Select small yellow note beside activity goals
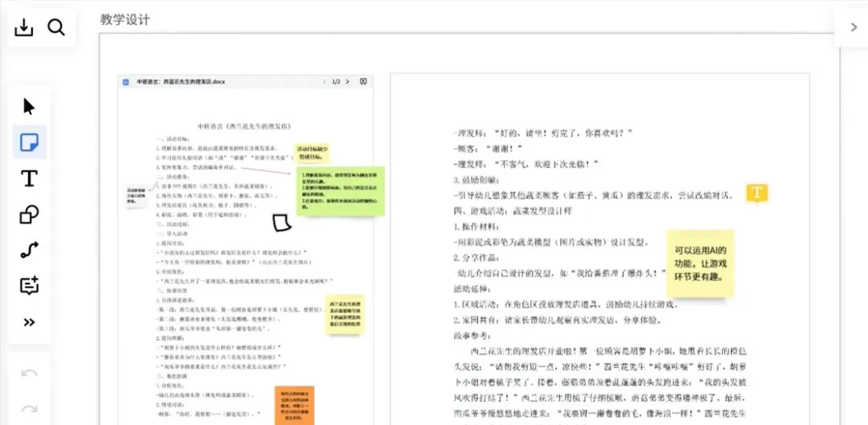Image resolution: width=868 pixels, height=425 pixels. point(312,153)
